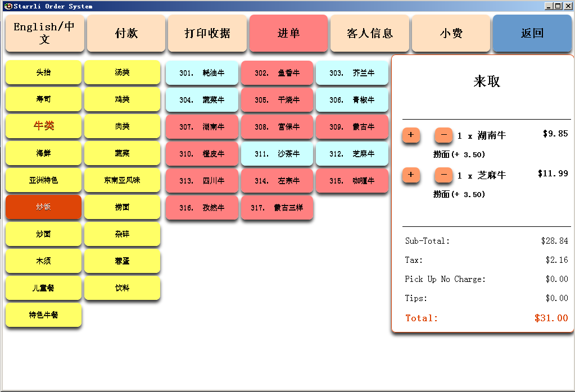This screenshot has width=575, height=392.
Task: Increase quantity of 芝麻牛 in the order
Action: (411, 175)
